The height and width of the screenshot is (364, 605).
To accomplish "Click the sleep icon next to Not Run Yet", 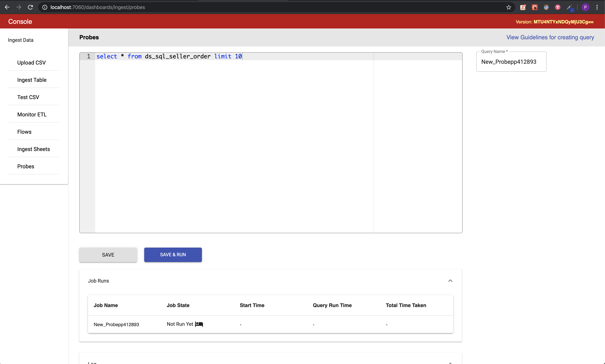I will 199,324.
